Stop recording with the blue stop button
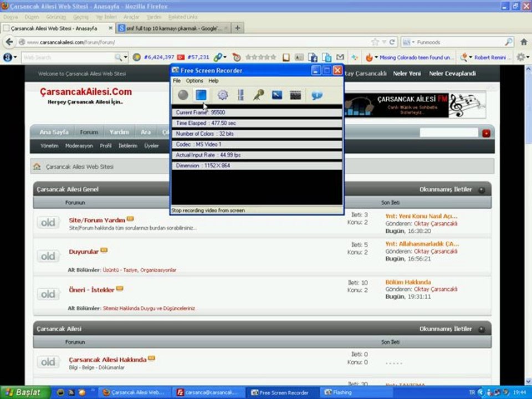Screen dimensions: 532x399 201,95
